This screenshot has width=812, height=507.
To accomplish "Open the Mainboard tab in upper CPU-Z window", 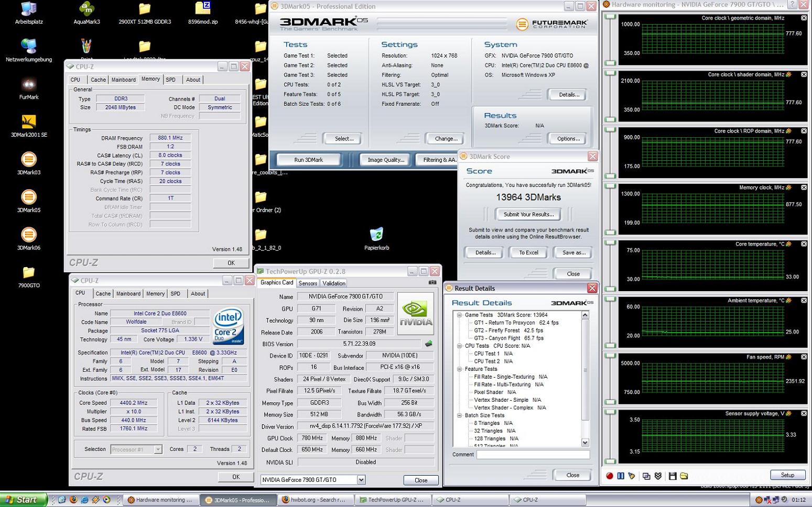I will click(124, 80).
